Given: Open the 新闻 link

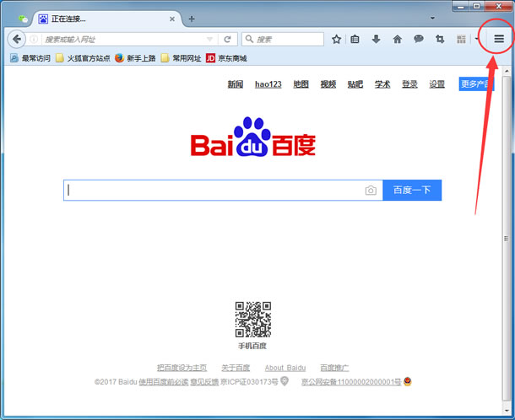Looking at the screenshot, I should tap(236, 84).
